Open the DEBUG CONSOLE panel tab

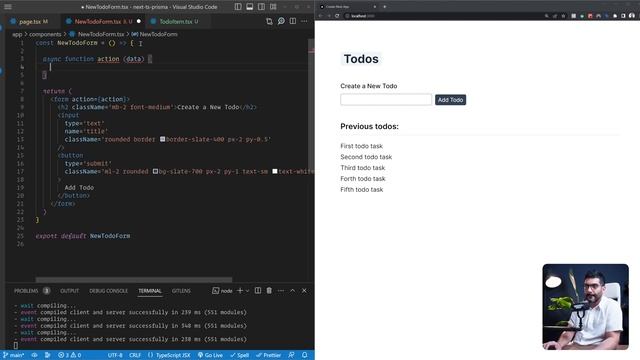pos(109,291)
